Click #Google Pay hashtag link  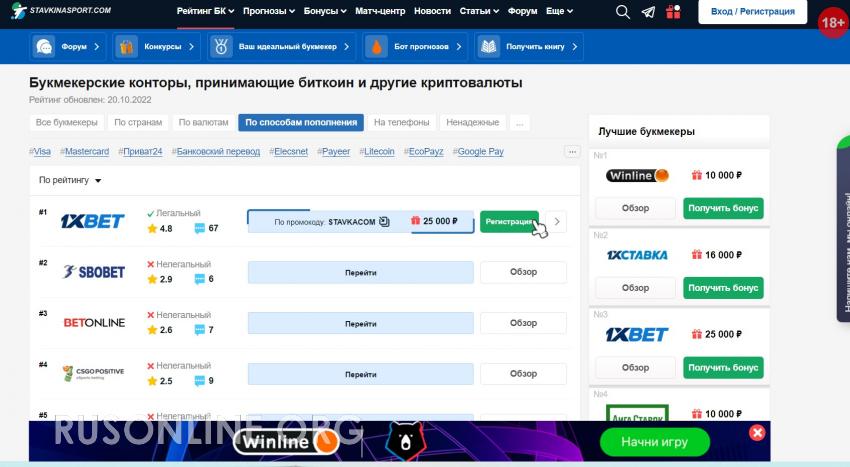pyautogui.click(x=478, y=152)
